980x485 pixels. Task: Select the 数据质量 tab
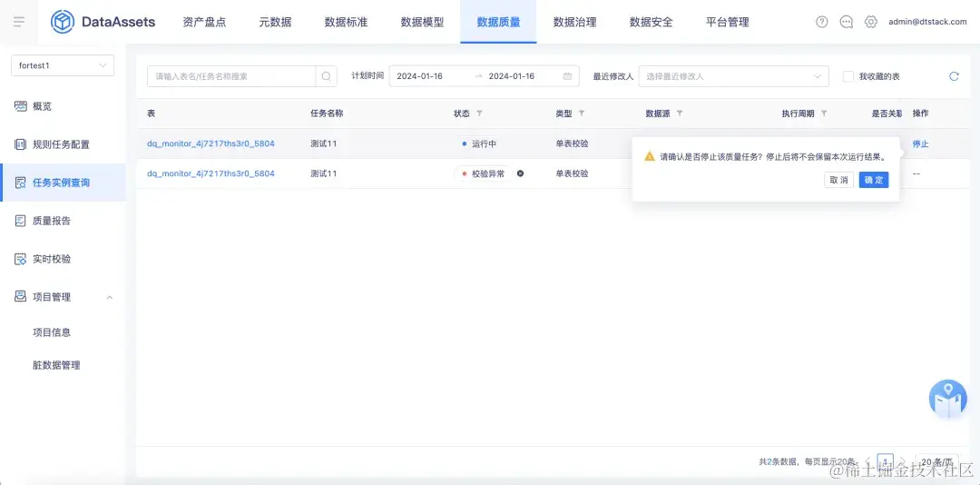click(x=498, y=22)
